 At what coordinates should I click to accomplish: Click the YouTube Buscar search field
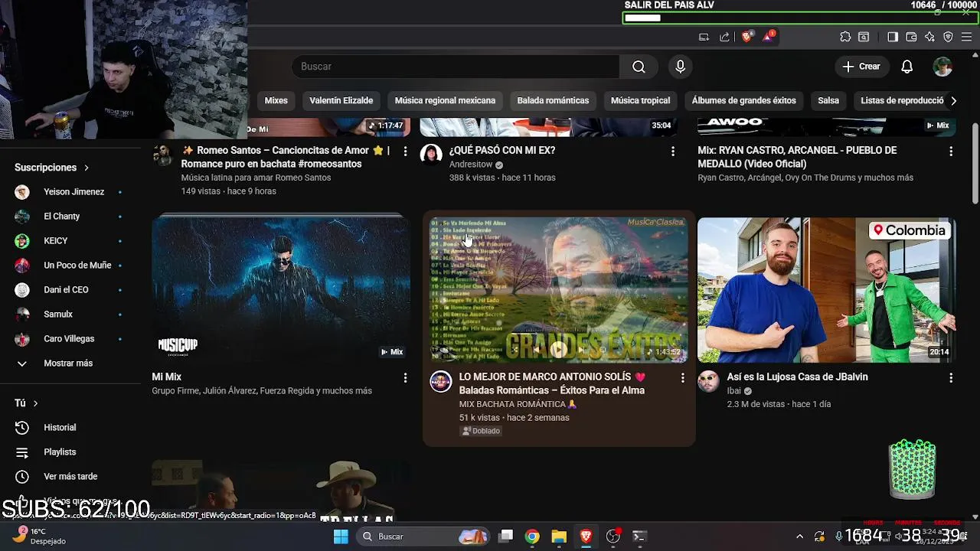click(x=456, y=67)
